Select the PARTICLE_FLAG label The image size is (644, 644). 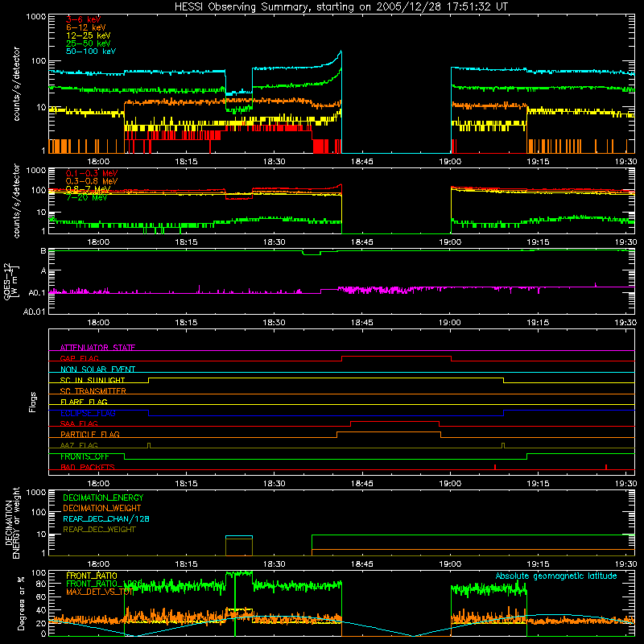click(x=90, y=434)
